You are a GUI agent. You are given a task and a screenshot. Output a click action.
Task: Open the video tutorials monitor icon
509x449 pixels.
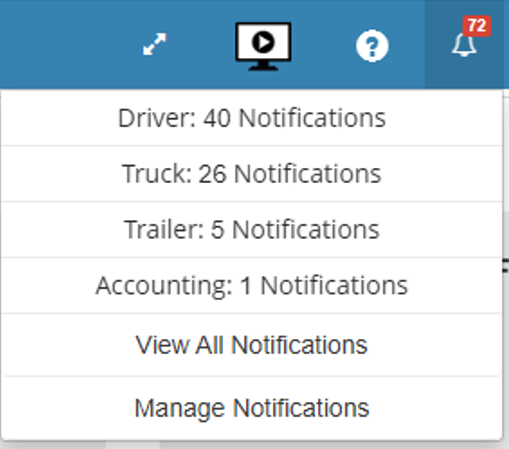(x=263, y=46)
